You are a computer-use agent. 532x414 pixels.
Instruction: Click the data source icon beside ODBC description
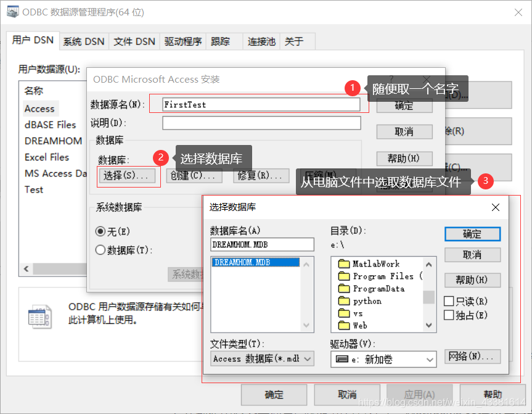(x=39, y=317)
